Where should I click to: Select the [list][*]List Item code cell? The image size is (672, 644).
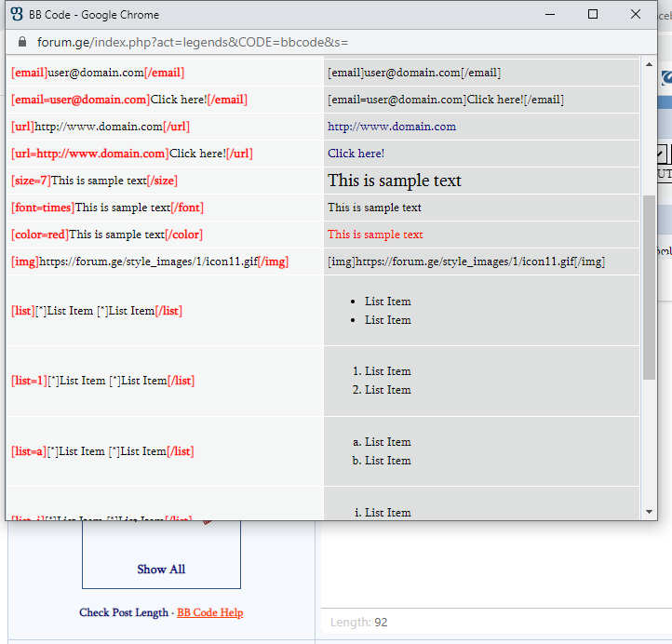pyautogui.click(x=165, y=311)
